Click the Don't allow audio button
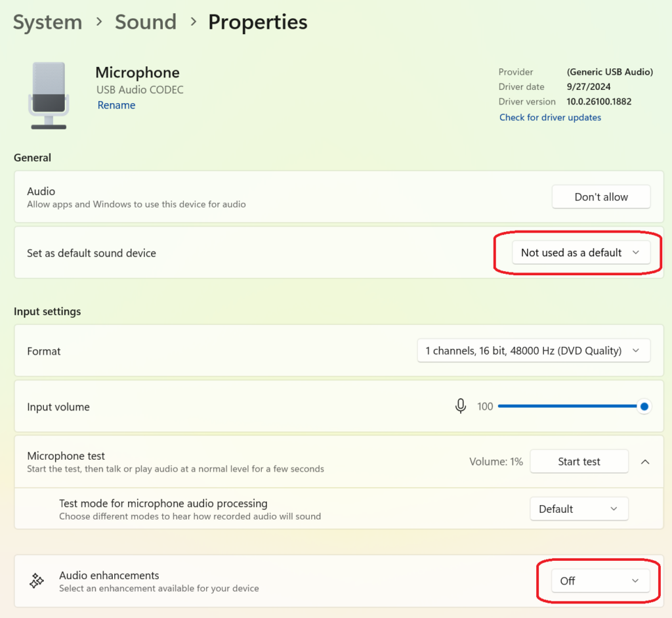672x618 pixels. [x=600, y=197]
